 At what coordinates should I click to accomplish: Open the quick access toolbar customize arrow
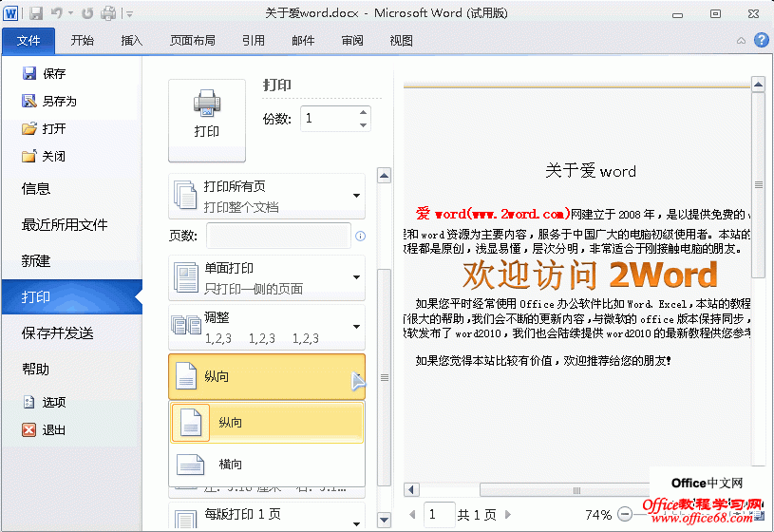point(129,14)
